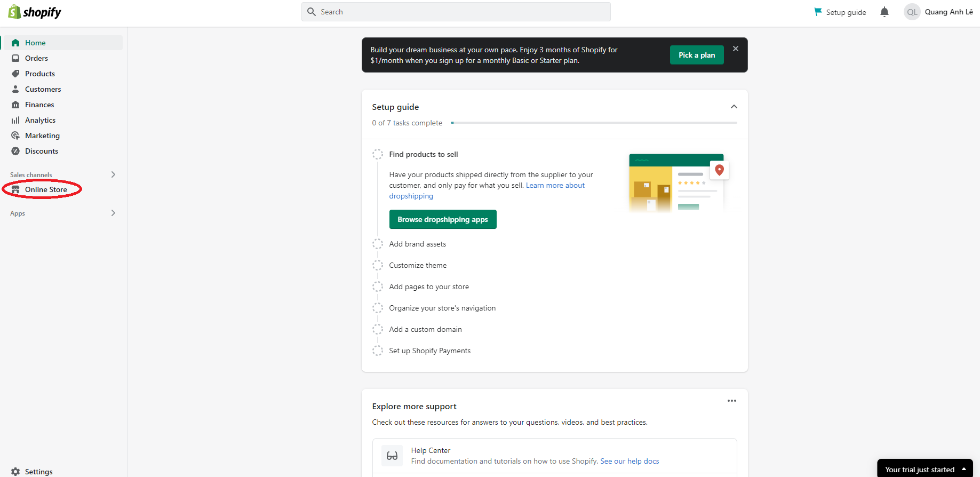
Task: Click the Finances bank icon
Action: click(15, 105)
